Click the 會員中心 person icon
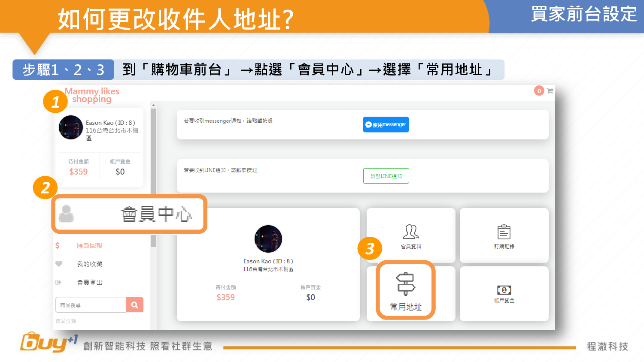 (66, 214)
